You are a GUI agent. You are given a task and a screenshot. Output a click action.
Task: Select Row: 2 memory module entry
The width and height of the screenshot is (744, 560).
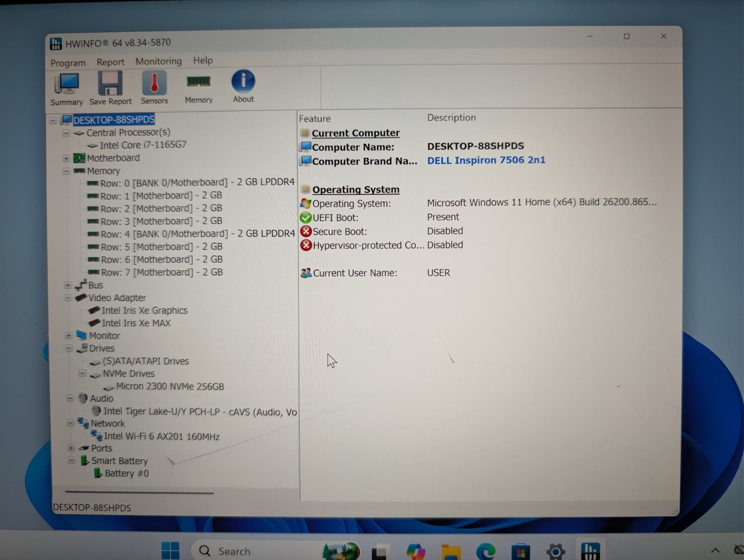tap(161, 208)
